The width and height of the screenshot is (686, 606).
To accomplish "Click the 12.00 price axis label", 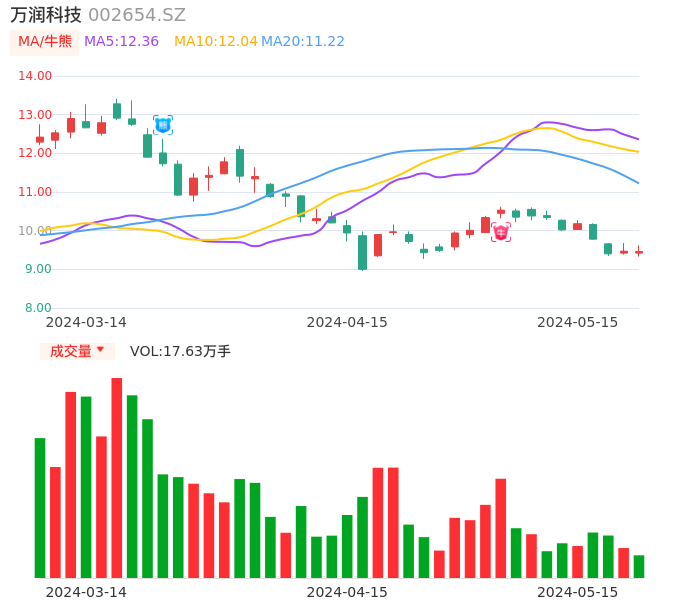I will click(x=35, y=153).
